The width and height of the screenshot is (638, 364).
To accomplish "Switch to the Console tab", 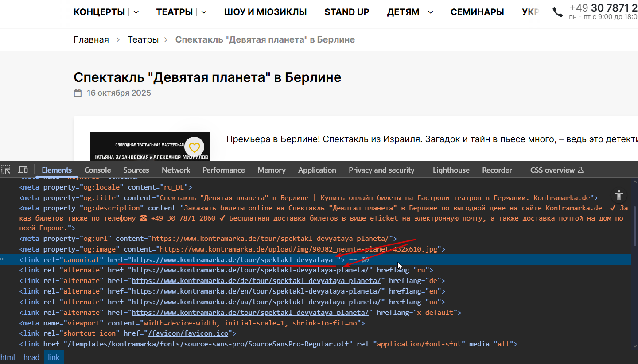I will click(x=97, y=170).
